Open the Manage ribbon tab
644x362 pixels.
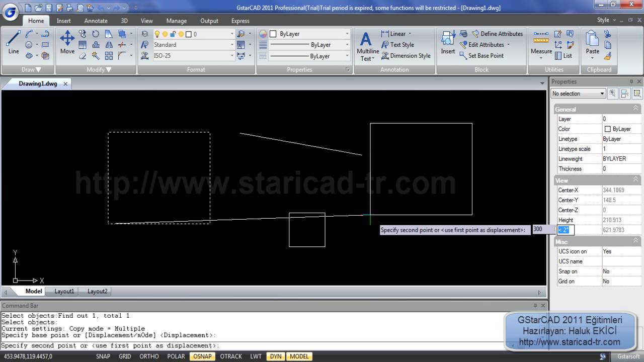click(x=177, y=21)
